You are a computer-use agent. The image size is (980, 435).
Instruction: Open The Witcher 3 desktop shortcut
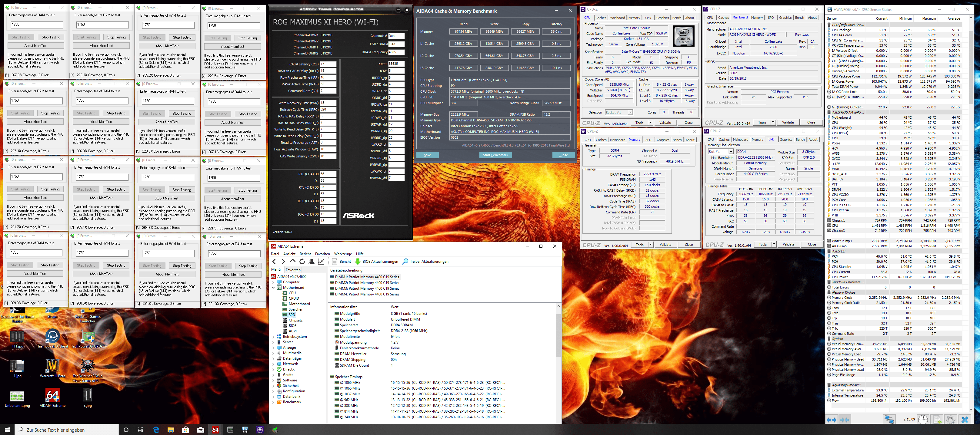point(88,371)
